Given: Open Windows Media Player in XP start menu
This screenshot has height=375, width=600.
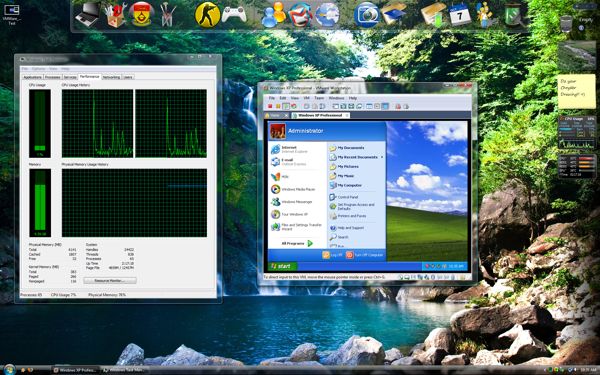Looking at the screenshot, I should tap(293, 189).
